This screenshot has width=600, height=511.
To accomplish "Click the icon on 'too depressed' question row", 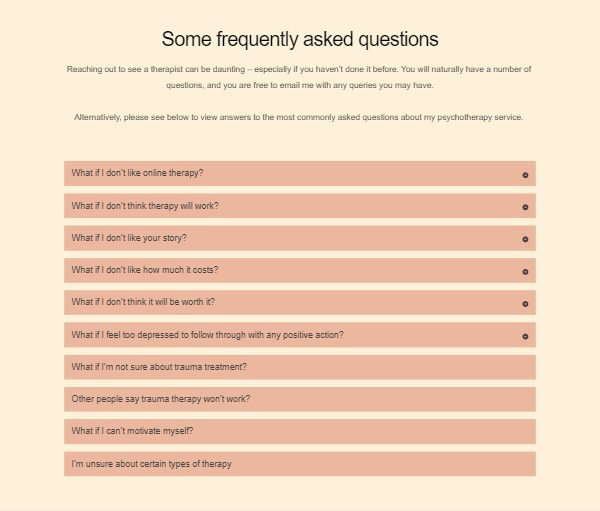I will point(525,336).
